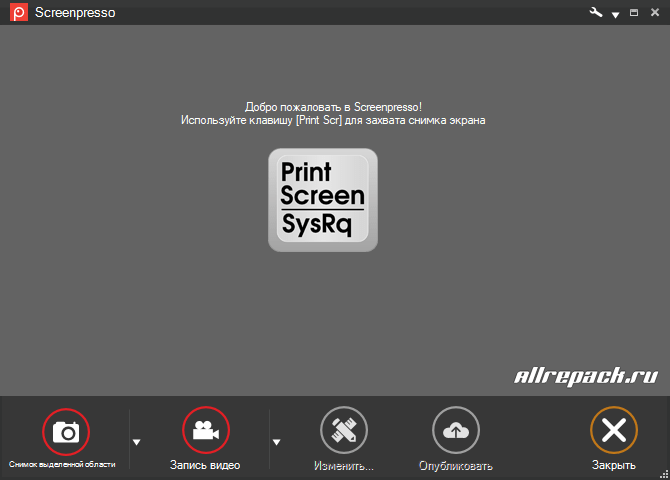Click the camera icon for region screenshot
This screenshot has width=670, height=480.
tap(66, 432)
